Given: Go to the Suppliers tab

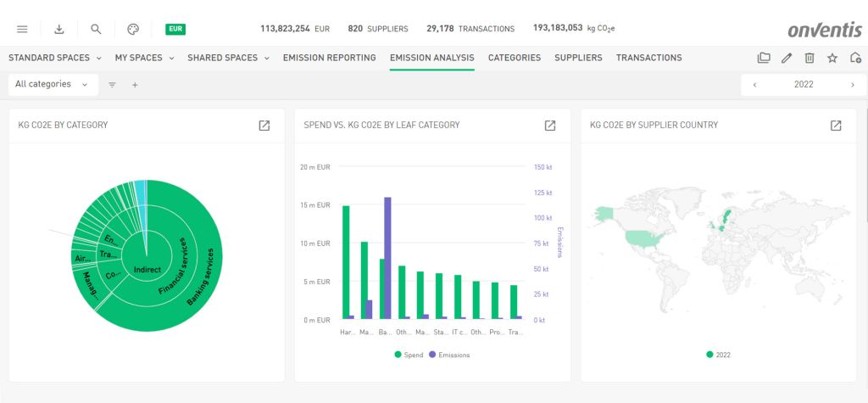Looking at the screenshot, I should pyautogui.click(x=578, y=58).
